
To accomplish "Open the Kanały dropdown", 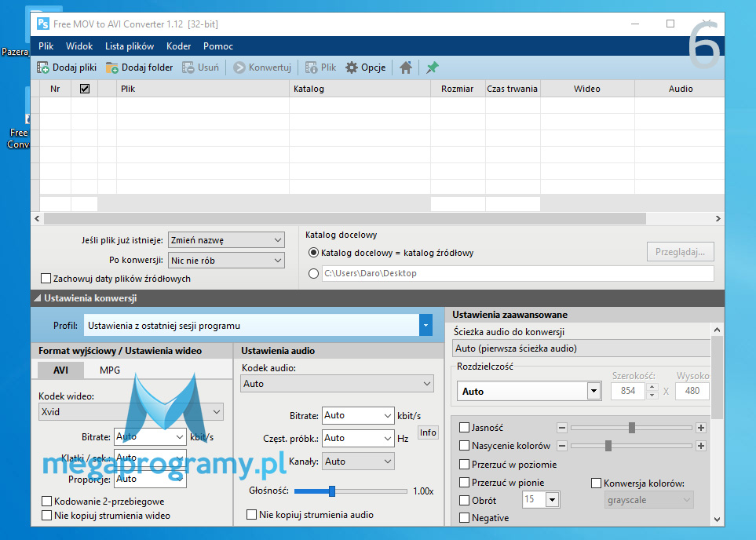I will point(358,462).
